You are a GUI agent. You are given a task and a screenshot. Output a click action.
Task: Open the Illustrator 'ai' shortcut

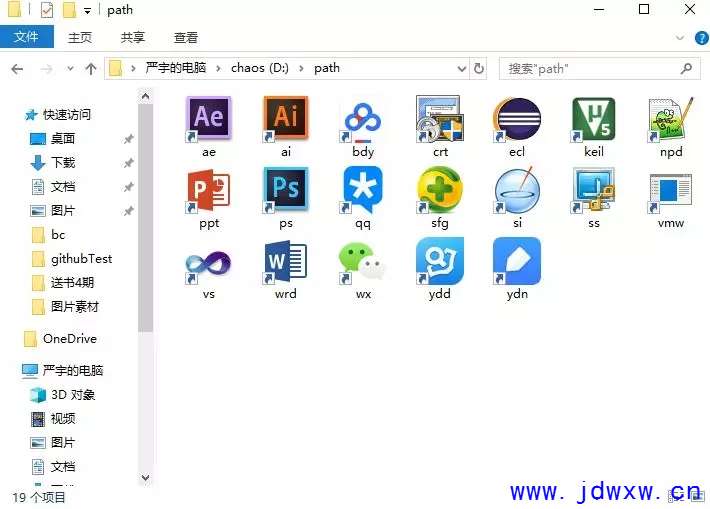point(286,126)
